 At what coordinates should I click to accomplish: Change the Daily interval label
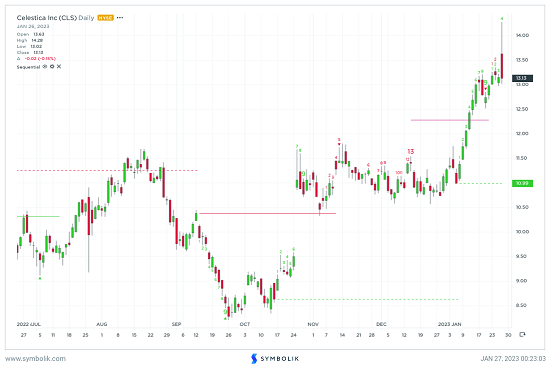tap(86, 18)
